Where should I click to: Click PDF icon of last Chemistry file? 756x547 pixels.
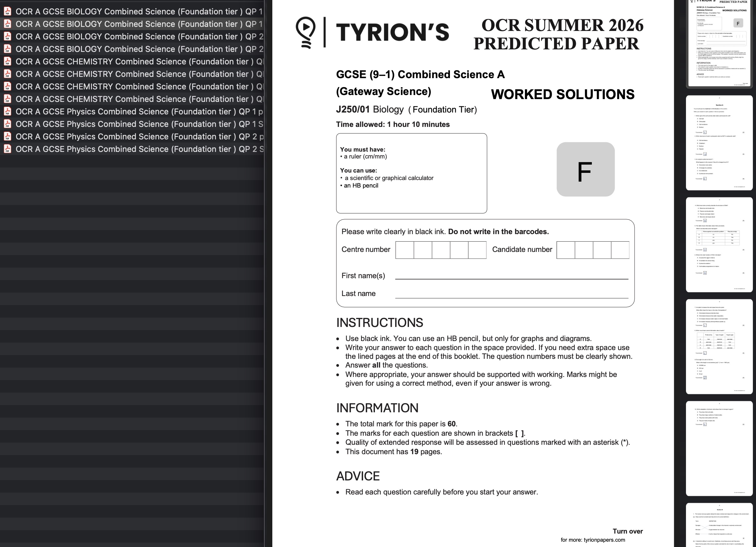click(x=7, y=99)
